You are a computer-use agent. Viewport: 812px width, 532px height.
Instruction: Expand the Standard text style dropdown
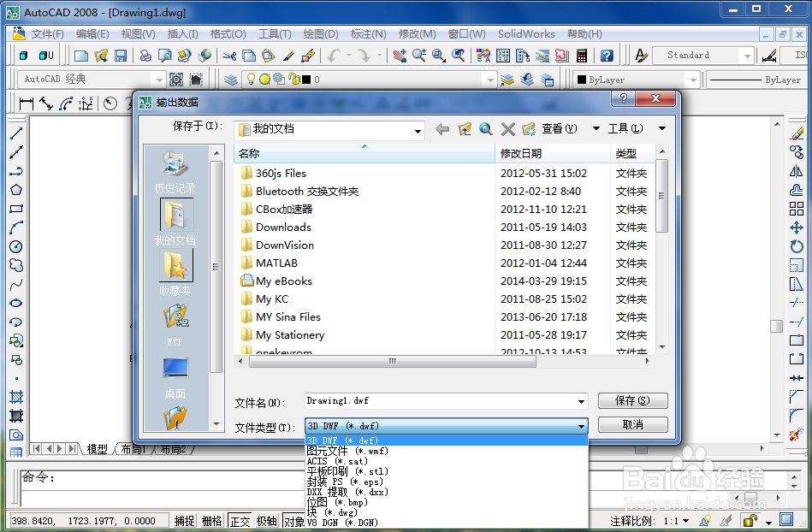coord(746,56)
